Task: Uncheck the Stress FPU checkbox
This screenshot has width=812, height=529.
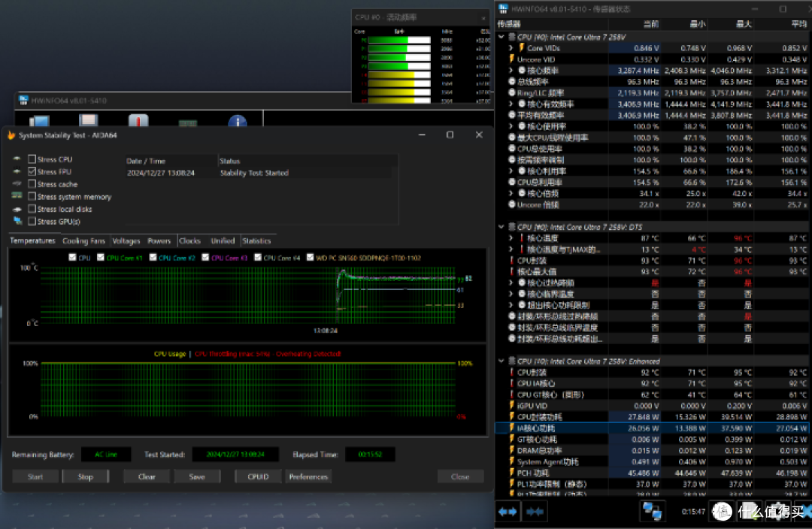Action: (32, 171)
